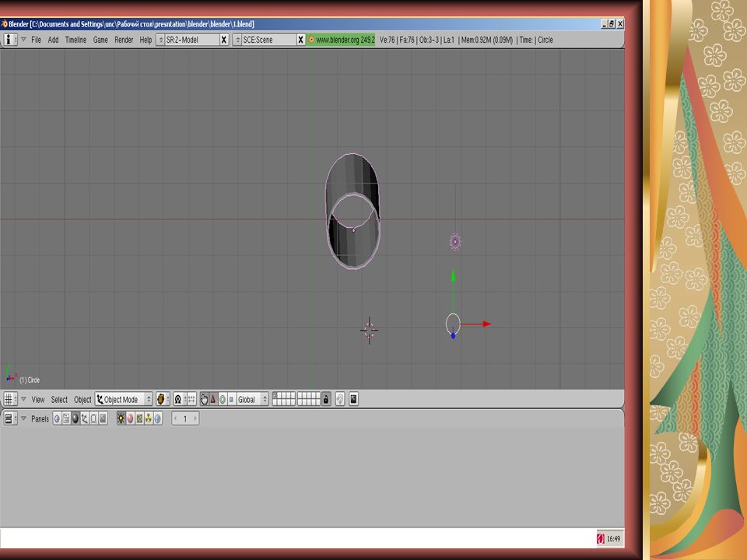Click the 3D cursor crosshair in viewport
Screen dimensions: 747x560
click(369, 330)
